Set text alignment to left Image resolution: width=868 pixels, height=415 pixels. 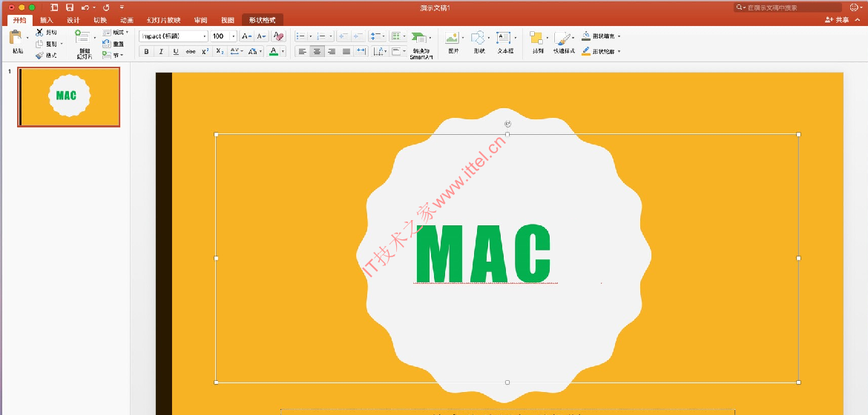coord(302,51)
